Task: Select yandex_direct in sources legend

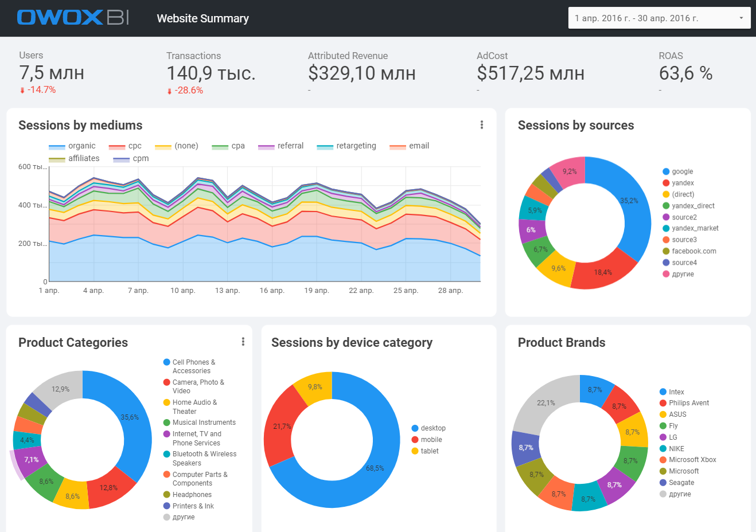Action: coord(689,206)
